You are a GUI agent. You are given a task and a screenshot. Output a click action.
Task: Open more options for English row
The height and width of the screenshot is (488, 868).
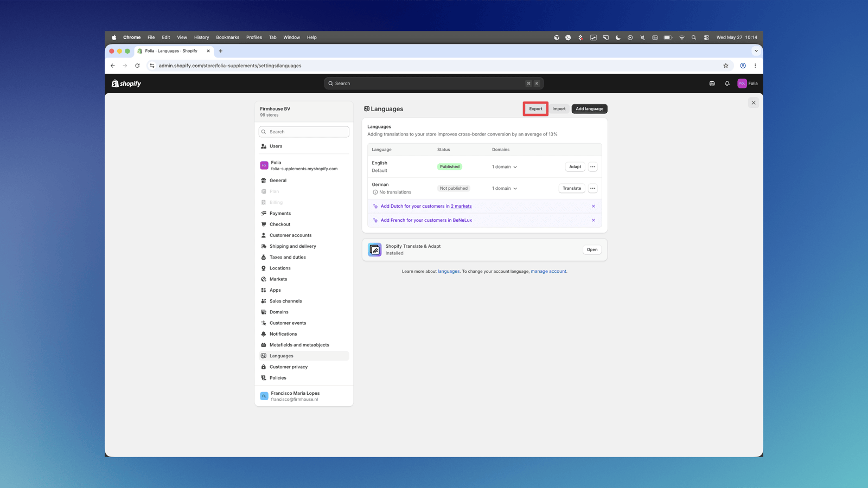[x=592, y=166]
